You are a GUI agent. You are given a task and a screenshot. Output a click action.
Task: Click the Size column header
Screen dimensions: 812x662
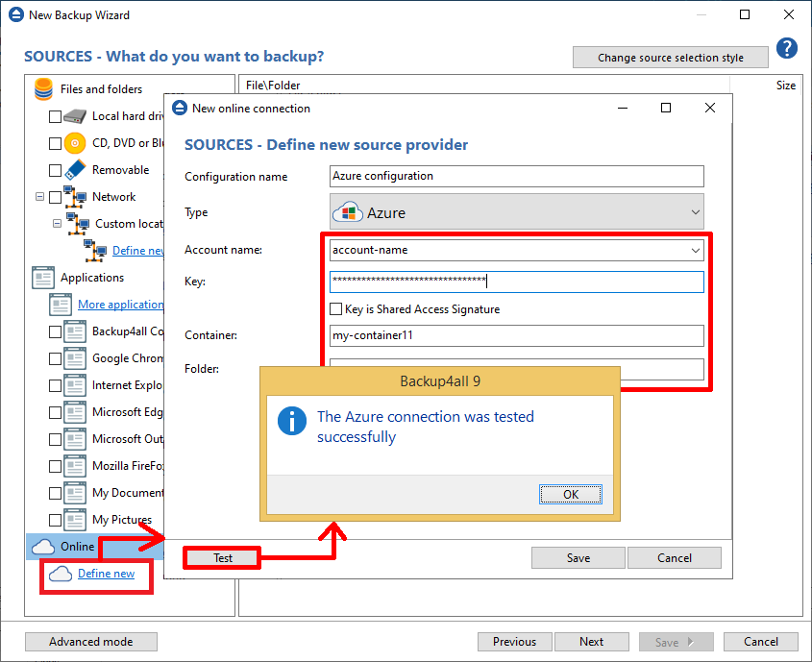(786, 86)
